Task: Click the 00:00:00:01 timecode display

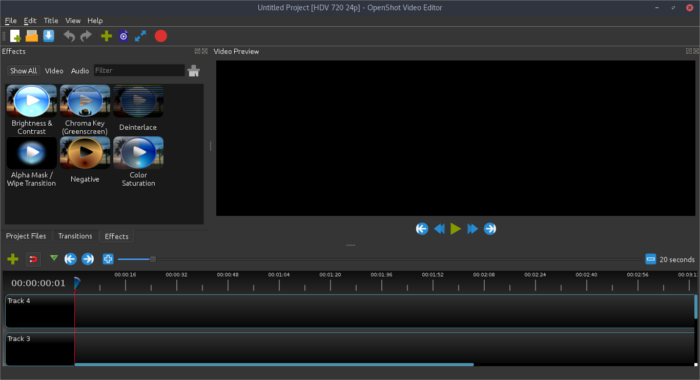Action: 38,283
